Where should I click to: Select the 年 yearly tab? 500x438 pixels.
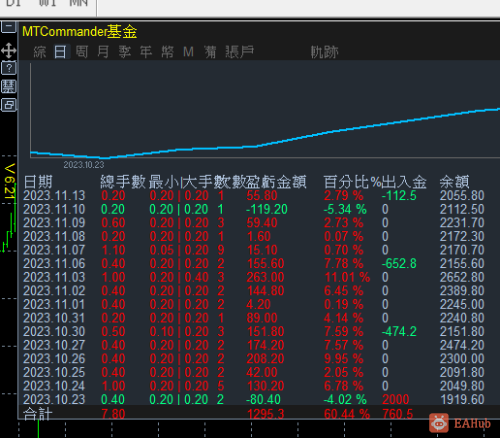point(146,52)
